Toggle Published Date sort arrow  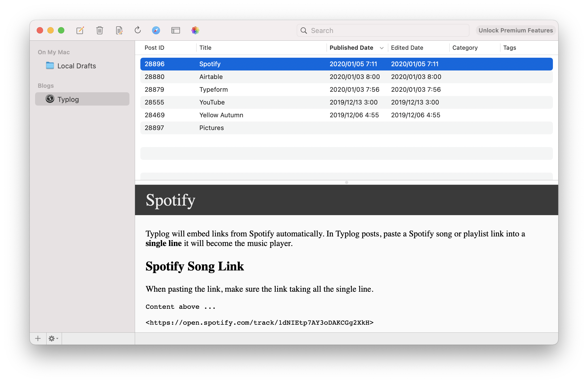tap(382, 48)
